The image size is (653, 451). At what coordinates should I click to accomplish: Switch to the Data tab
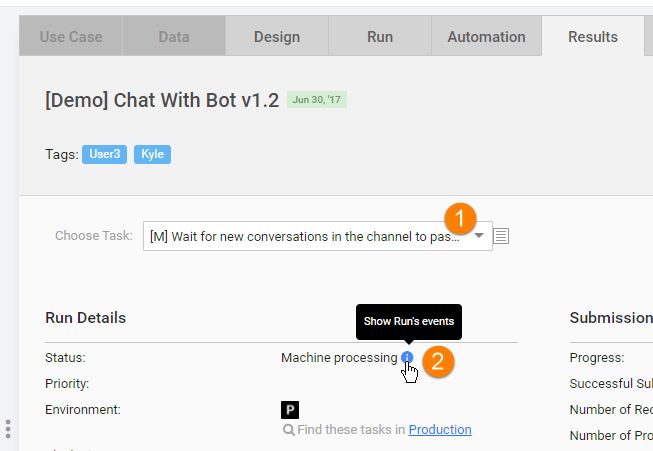click(x=174, y=37)
